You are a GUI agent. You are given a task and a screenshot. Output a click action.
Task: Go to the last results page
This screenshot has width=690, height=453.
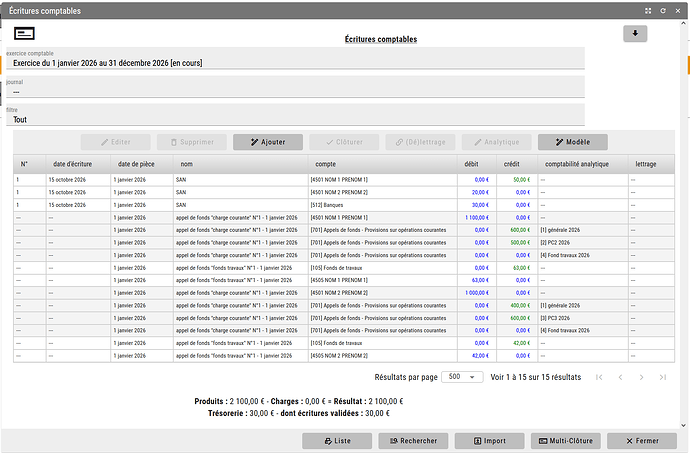coord(663,377)
